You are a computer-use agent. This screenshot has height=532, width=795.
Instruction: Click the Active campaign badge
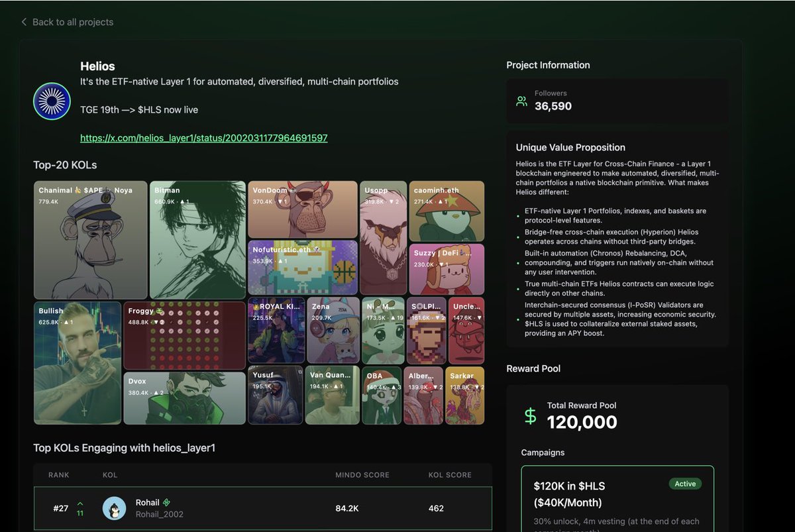click(685, 484)
